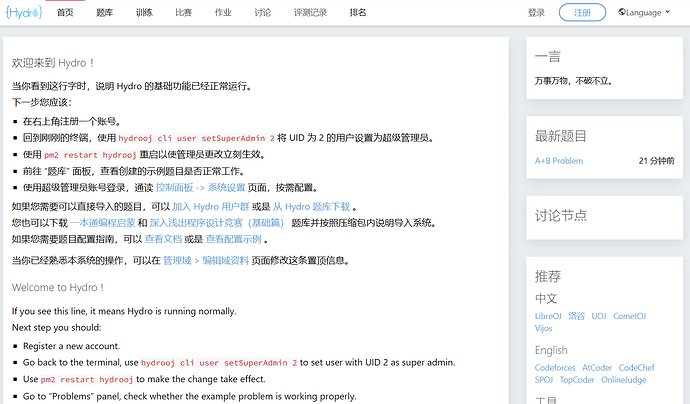Screen dimensions: 690x404
Task: Open the 题库 nav tab
Action: click(105, 13)
